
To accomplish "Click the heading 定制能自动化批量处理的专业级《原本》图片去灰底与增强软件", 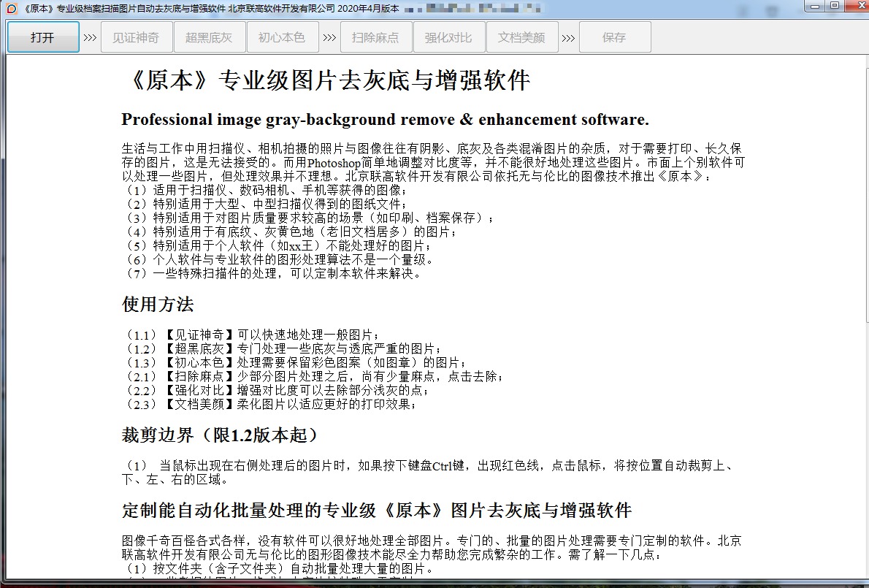I will pos(377,511).
